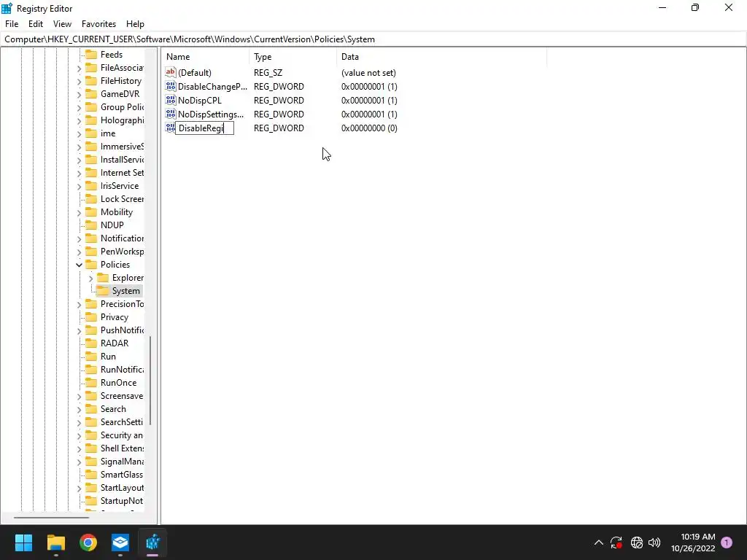Select the (Default) value name
This screenshot has height=560, width=747.
click(194, 73)
